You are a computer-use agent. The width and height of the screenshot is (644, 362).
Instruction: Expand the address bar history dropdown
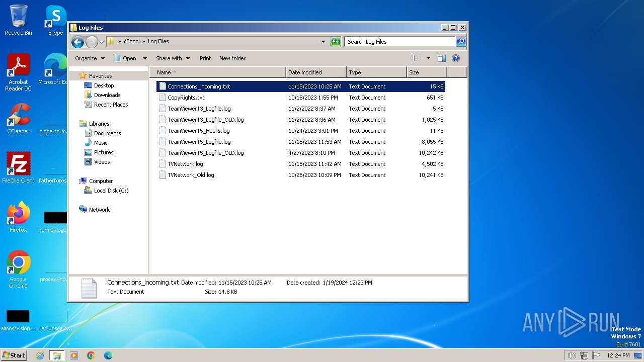[x=323, y=42]
